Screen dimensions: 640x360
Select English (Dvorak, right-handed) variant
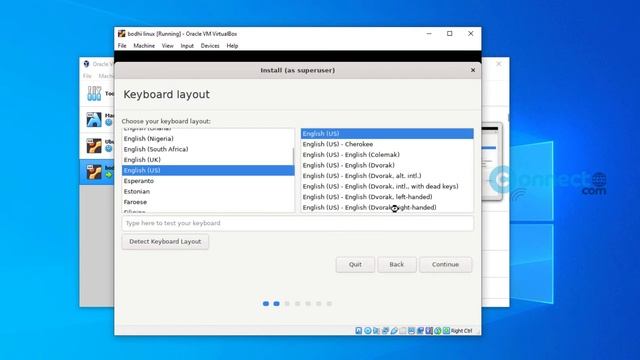(387, 207)
